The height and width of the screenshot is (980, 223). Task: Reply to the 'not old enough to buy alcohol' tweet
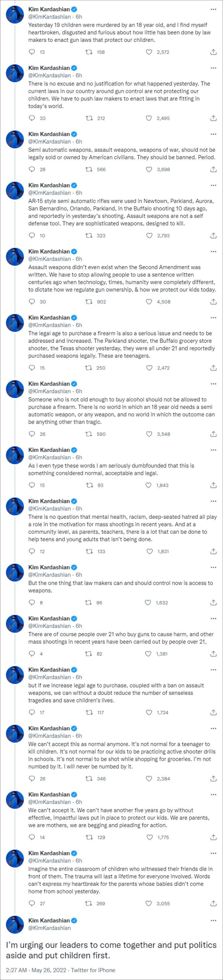[32, 434]
